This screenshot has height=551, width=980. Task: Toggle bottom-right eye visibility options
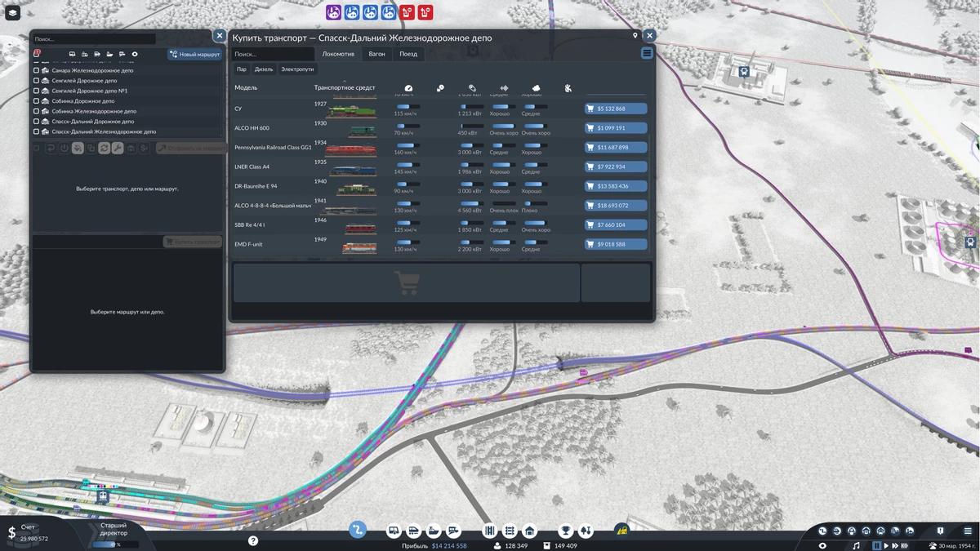(822, 545)
